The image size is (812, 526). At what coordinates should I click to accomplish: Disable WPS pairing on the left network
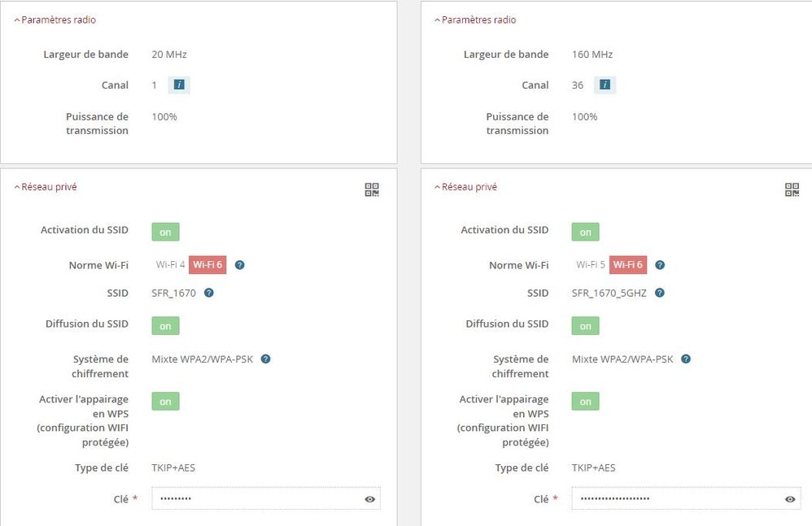pos(165,402)
